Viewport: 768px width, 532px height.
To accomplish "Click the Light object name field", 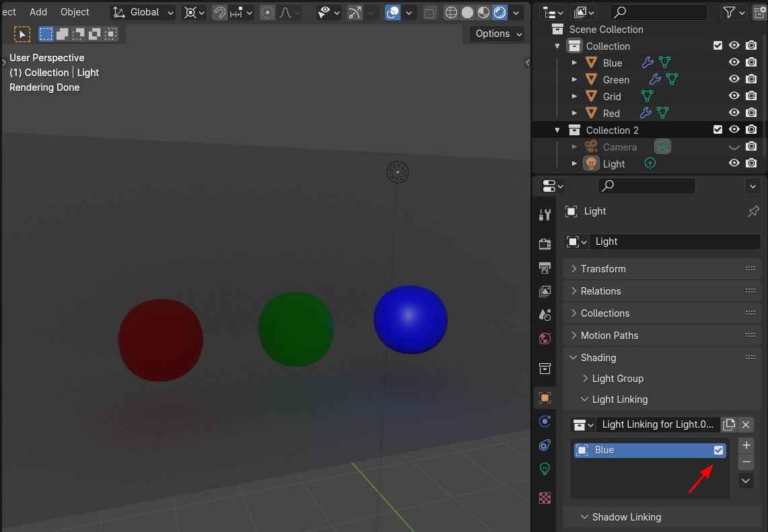I will 675,241.
